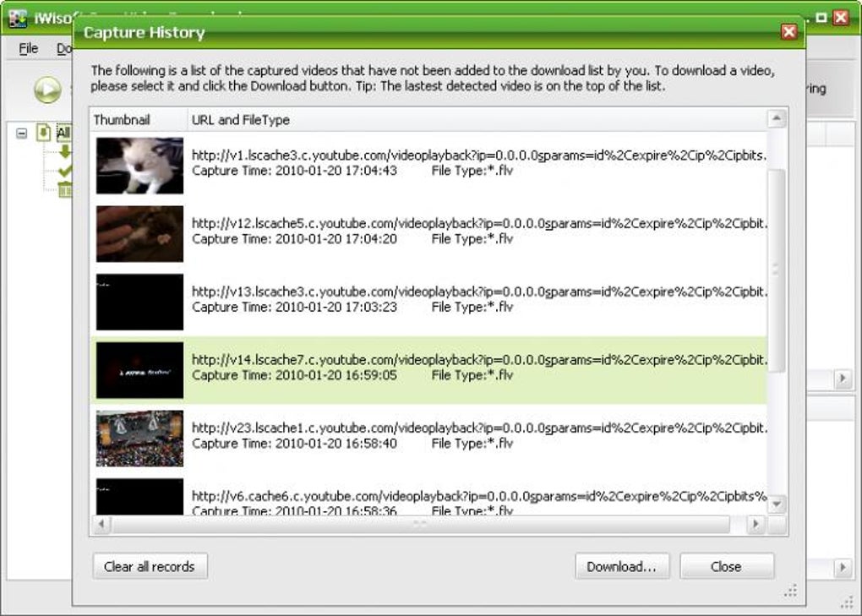Click the horizontal scrollbar thumb in list

coord(421,525)
